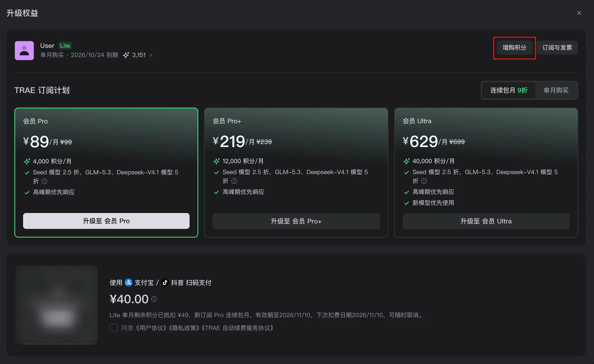
Task: Click the sparkle credits icon beside 3,151
Action: click(126, 55)
